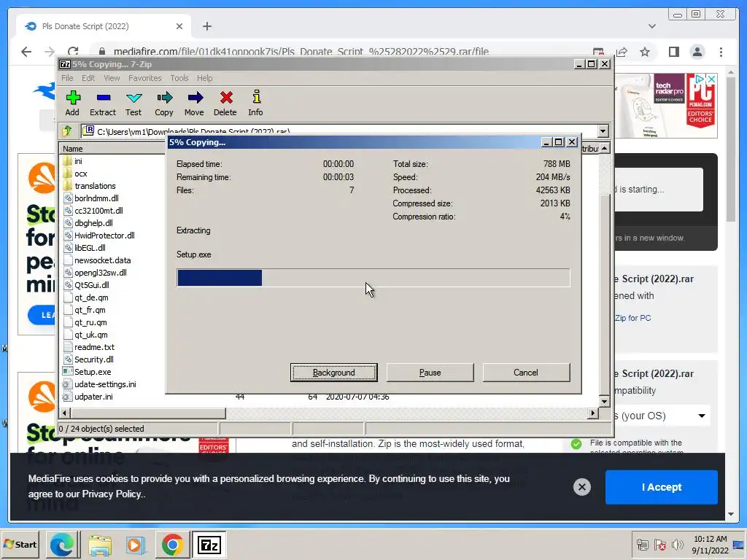The width and height of the screenshot is (747, 560).
Task: Open the Help menu in 7-Zip
Action: 205,78
